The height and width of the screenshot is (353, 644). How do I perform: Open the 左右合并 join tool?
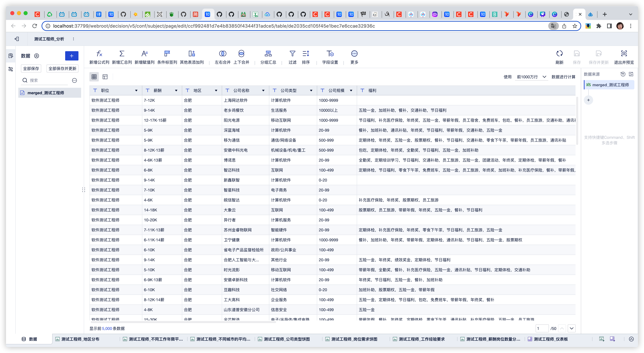222,54
